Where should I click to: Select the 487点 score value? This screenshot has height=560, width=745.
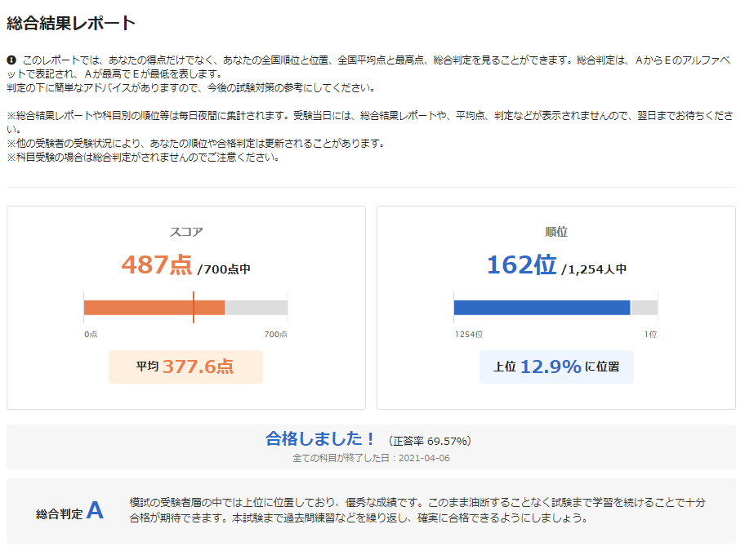click(x=157, y=265)
